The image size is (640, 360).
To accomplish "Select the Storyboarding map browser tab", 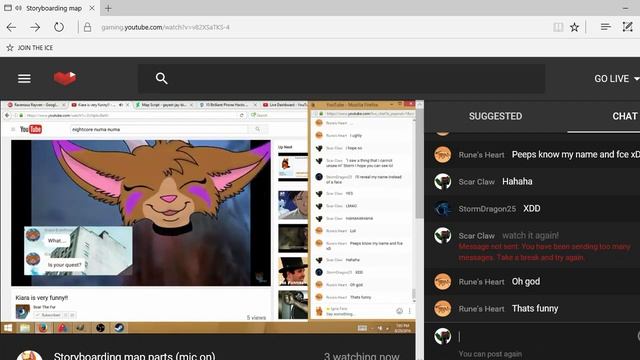I will tap(49, 8).
